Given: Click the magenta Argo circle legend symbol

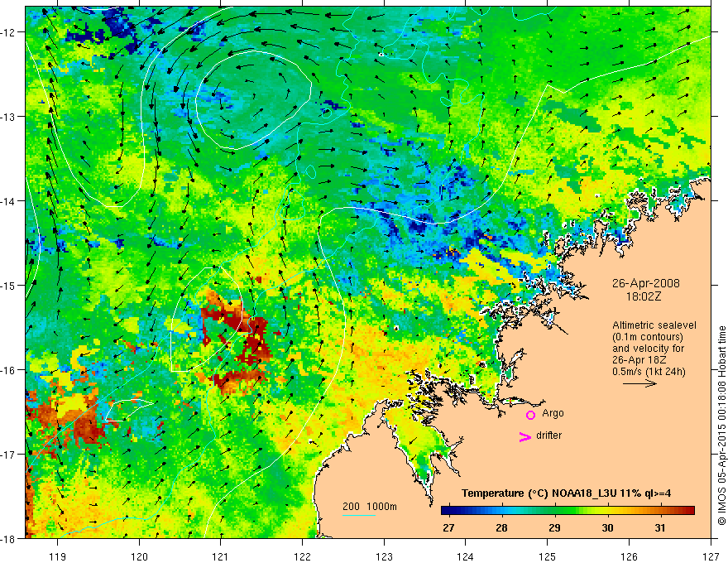Looking at the screenshot, I should tap(530, 415).
